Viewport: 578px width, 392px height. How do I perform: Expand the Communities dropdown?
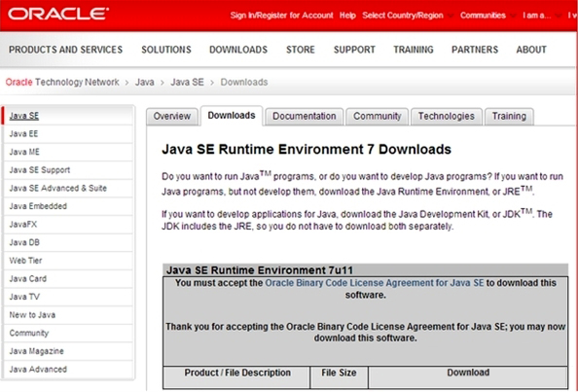488,16
